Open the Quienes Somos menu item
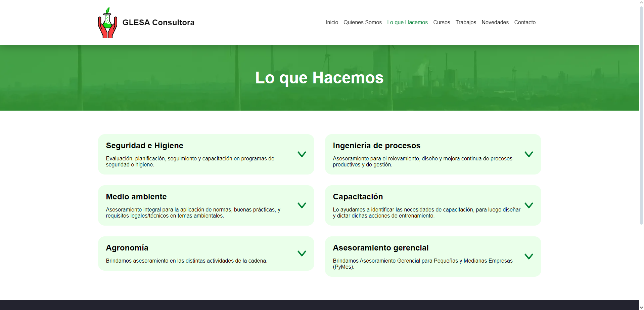The height and width of the screenshot is (310, 644). pyautogui.click(x=362, y=23)
